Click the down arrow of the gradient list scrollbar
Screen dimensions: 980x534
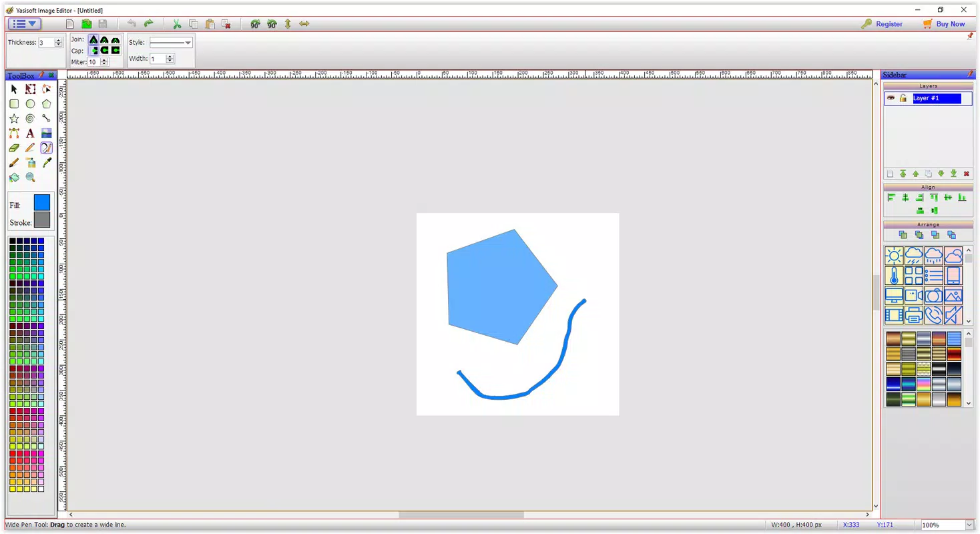968,403
